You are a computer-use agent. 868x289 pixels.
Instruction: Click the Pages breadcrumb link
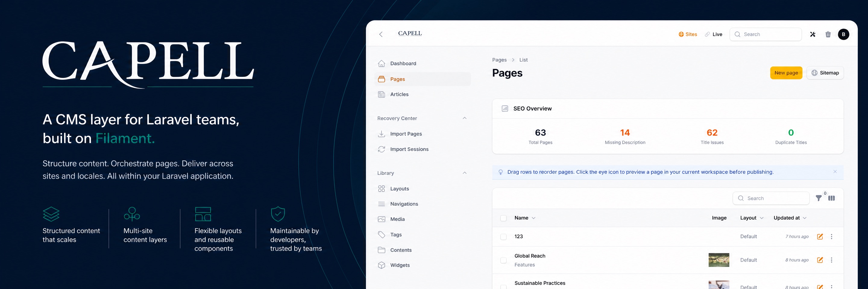pos(499,60)
